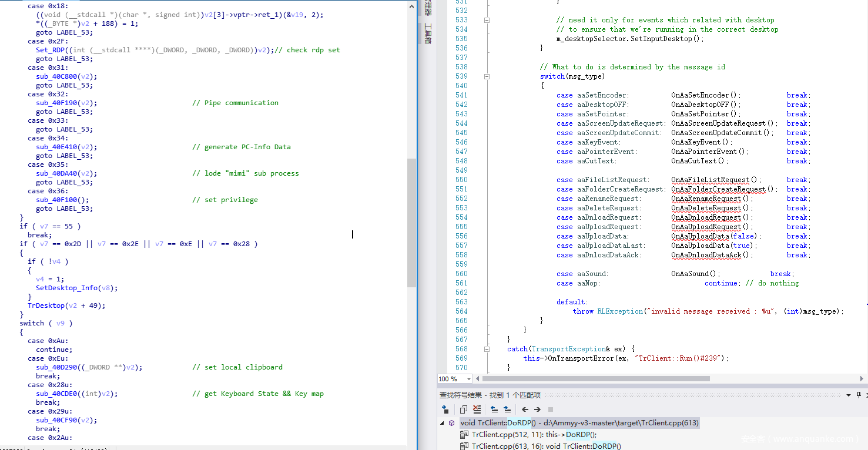The image size is (868, 450).
Task: Collapse the catch block at line 568
Action: [x=487, y=349]
